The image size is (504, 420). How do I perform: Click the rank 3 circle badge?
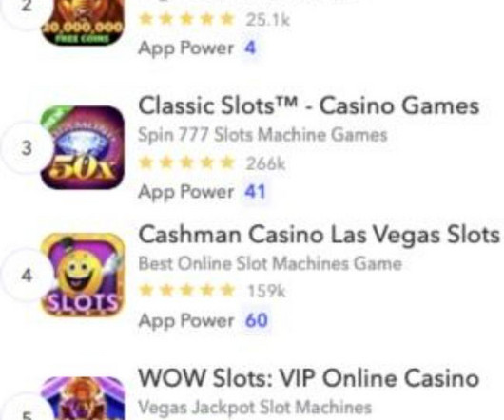[x=27, y=148]
